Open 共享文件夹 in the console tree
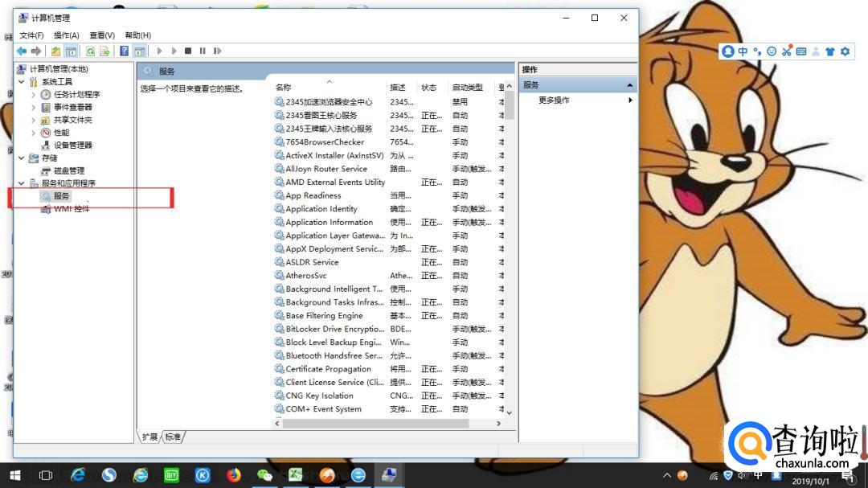The height and width of the screenshot is (488, 868). pyautogui.click(x=73, y=120)
